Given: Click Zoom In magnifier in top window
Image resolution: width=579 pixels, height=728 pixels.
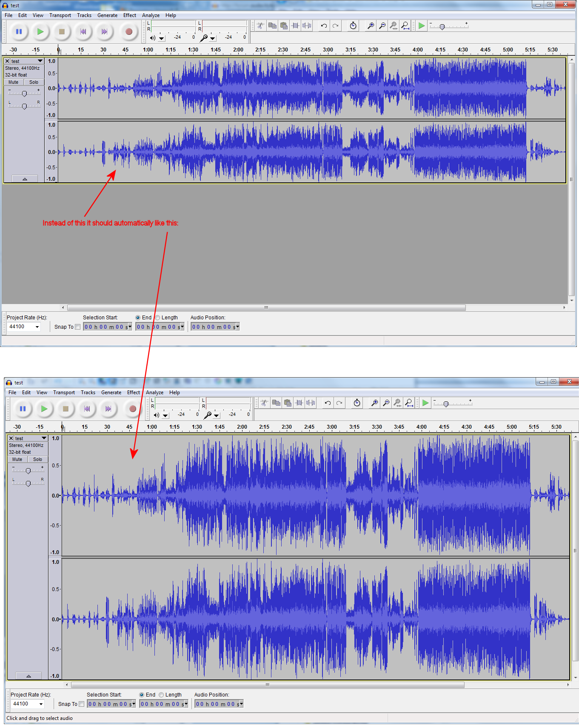Looking at the screenshot, I should [371, 26].
